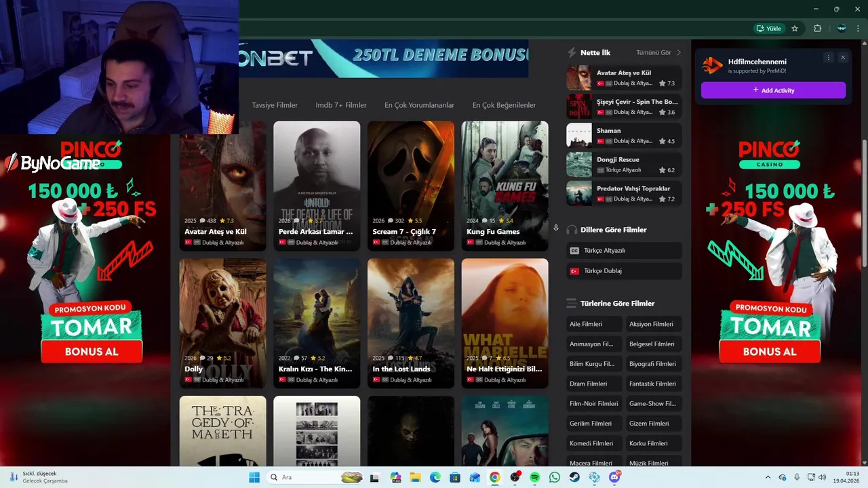Screen dimensions: 868x488
Task: Click the left Pinco Bonus Al button
Action: tap(92, 352)
